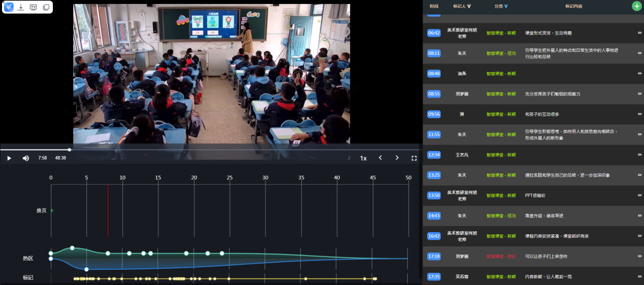This screenshot has width=644, height=285.
Task: Add a new mark with green plus button
Action: tap(636, 6)
